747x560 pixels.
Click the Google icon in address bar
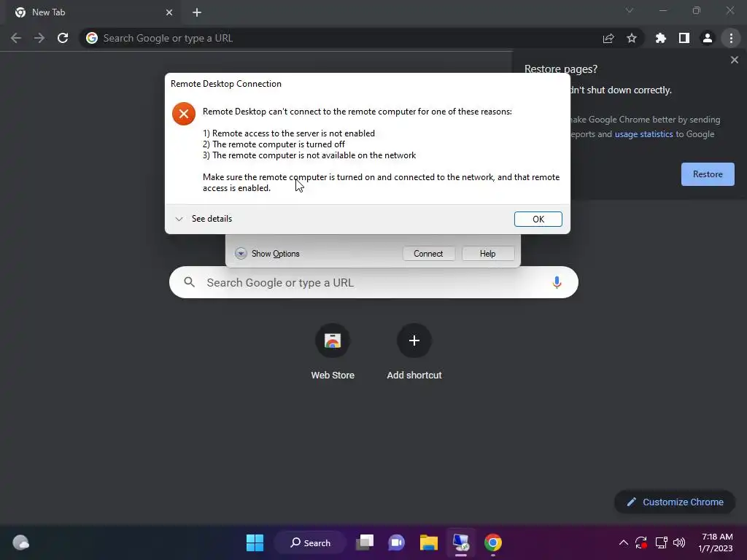tap(92, 38)
